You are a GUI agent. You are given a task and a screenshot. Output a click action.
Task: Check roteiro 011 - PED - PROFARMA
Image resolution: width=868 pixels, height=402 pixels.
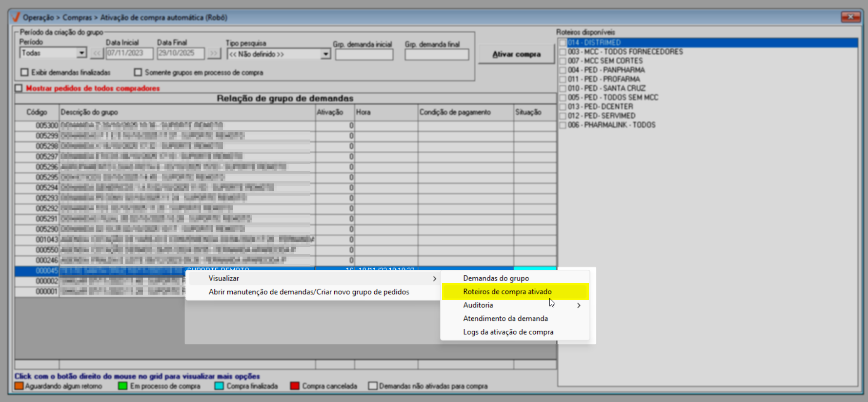563,79
